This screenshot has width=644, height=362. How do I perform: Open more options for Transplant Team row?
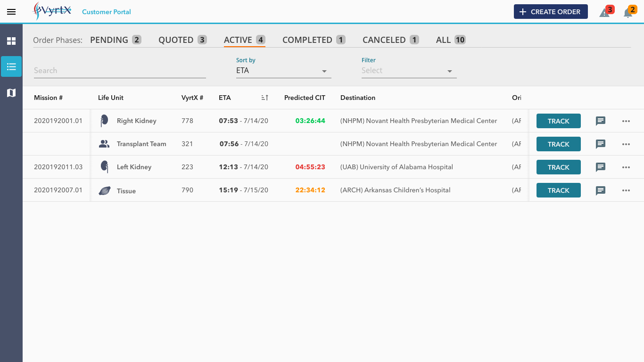626,144
